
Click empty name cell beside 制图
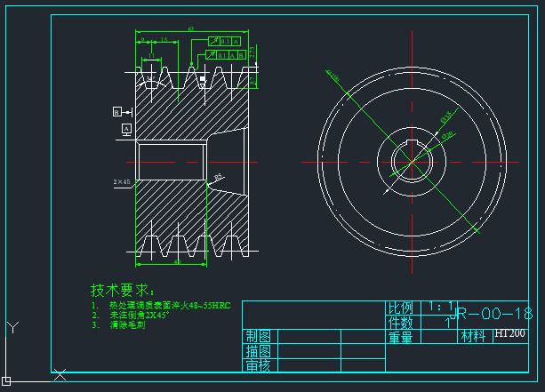pyautogui.click(x=309, y=336)
